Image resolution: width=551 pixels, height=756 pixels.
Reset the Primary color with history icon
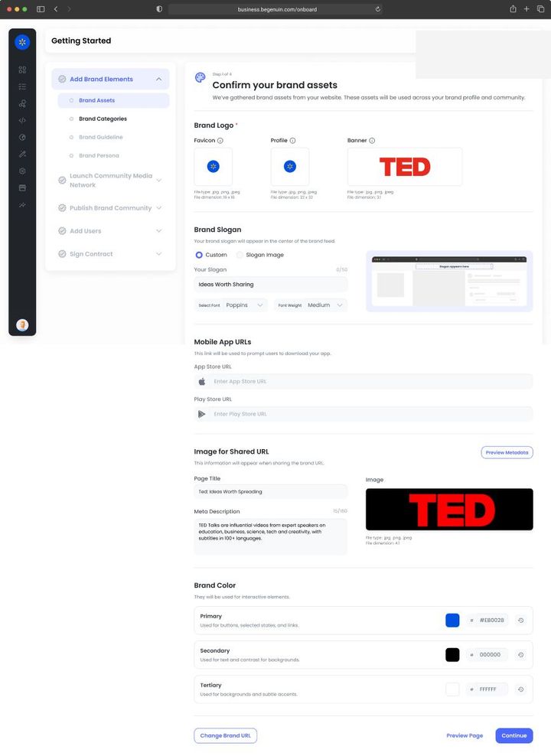pyautogui.click(x=520, y=621)
